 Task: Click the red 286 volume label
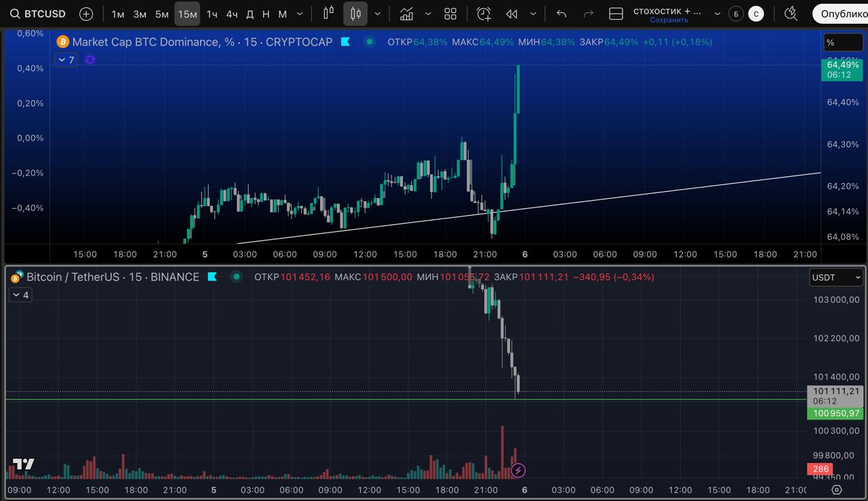pyautogui.click(x=821, y=469)
